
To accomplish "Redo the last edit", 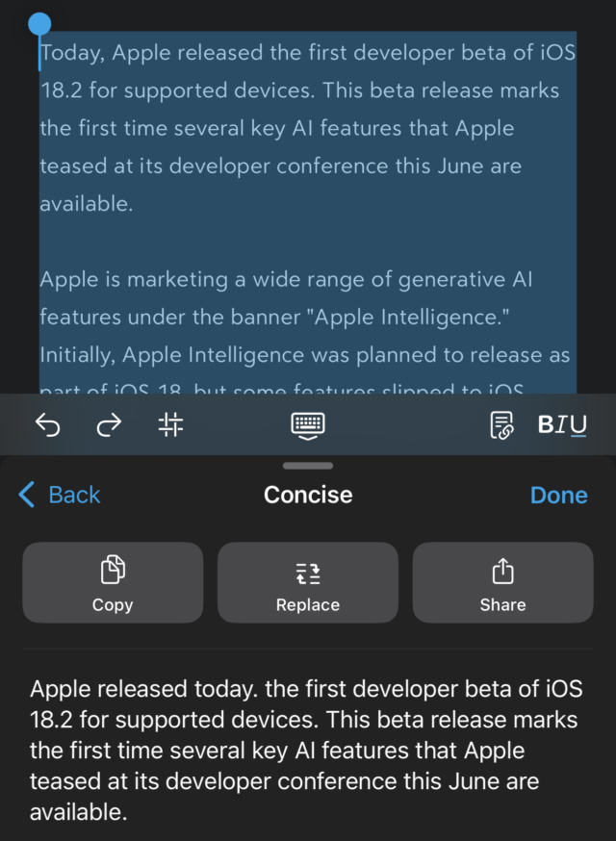I will pyautogui.click(x=109, y=425).
